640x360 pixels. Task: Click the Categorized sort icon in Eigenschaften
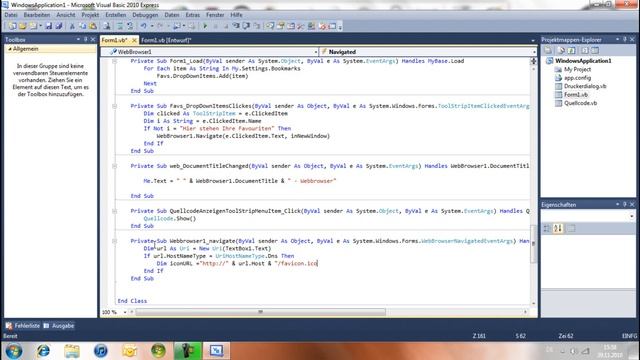(x=547, y=229)
